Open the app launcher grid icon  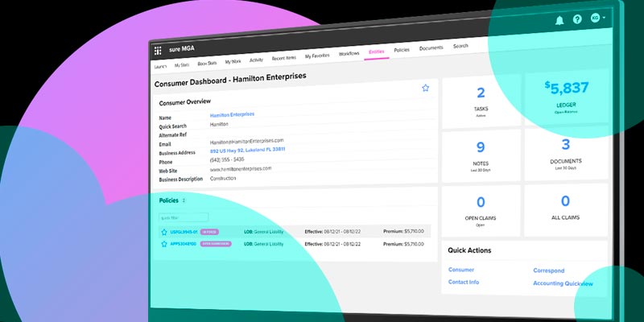(x=158, y=51)
